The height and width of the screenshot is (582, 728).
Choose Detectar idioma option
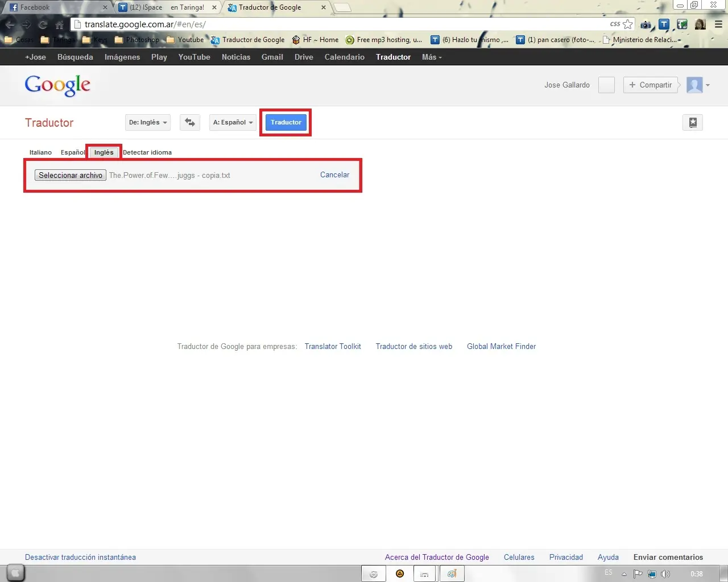tap(147, 152)
